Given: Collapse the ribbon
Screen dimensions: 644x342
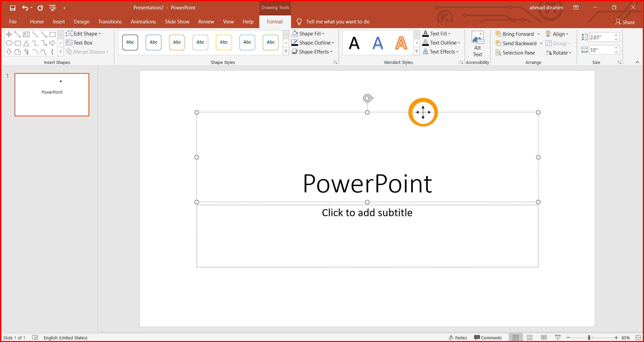Looking at the screenshot, I should pyautogui.click(x=637, y=62).
